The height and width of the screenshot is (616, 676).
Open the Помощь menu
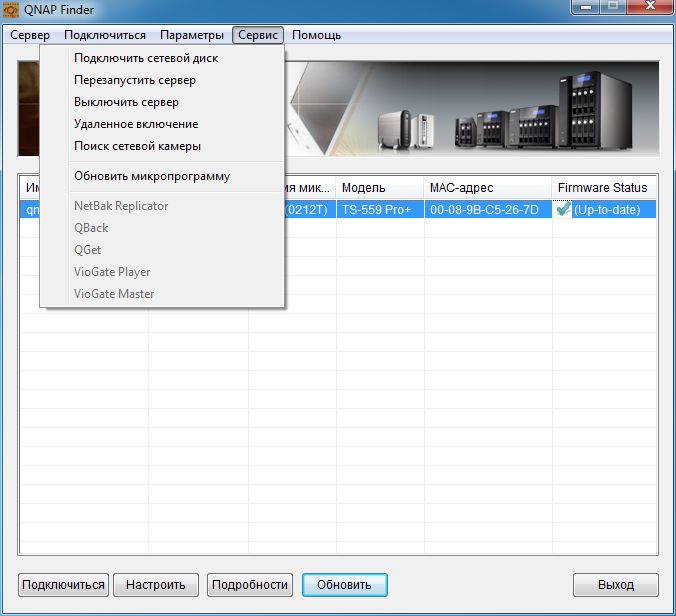point(316,35)
